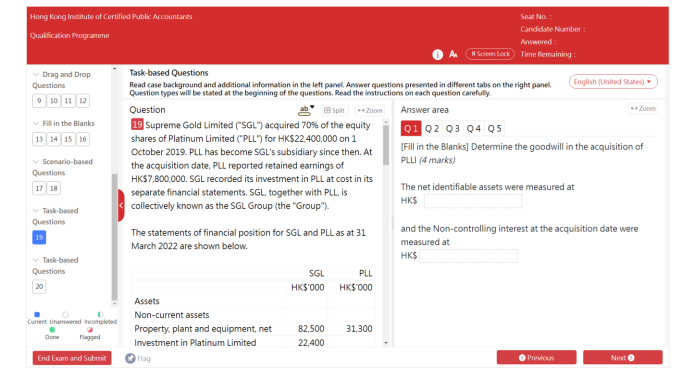Viewport: 690px width, 385px height.
Task: Change font size with the Aa icon
Action: [x=453, y=54]
